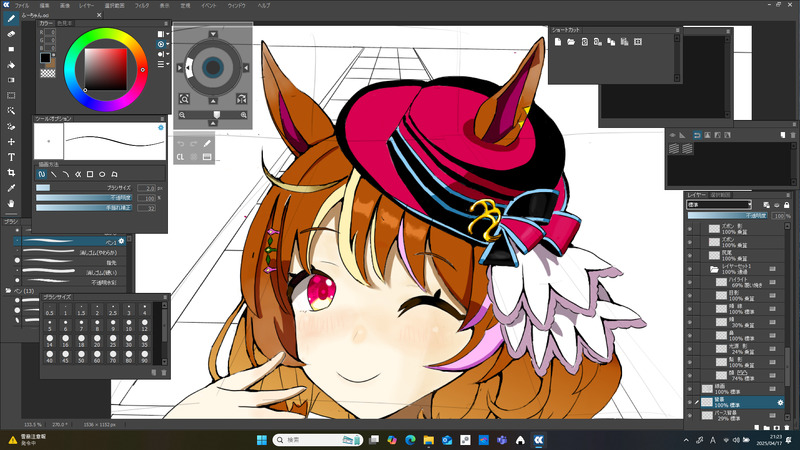
Task: Click the CL clear button
Action: click(x=180, y=157)
